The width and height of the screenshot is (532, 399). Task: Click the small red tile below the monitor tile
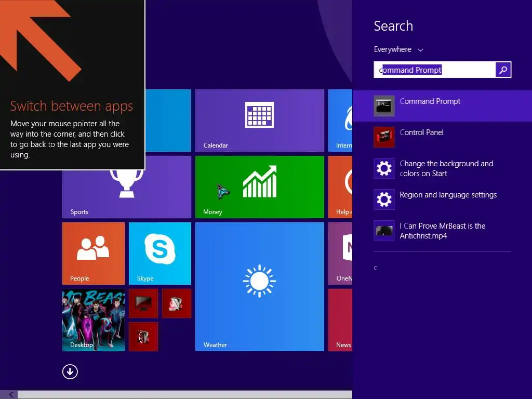coord(143,337)
